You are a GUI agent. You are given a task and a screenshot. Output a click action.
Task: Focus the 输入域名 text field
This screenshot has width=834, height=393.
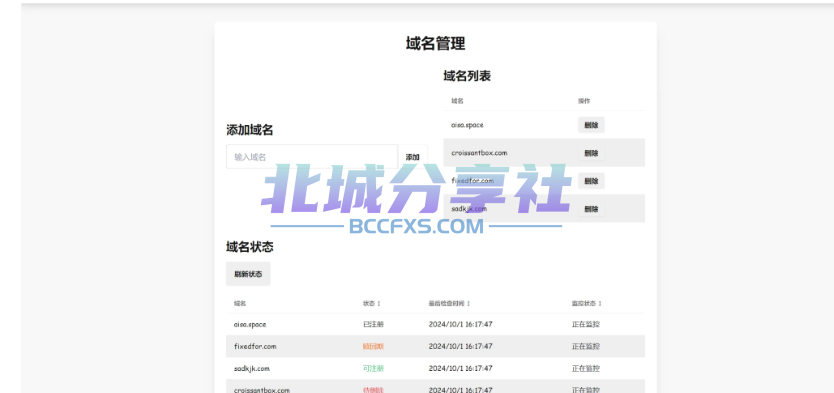point(312,157)
